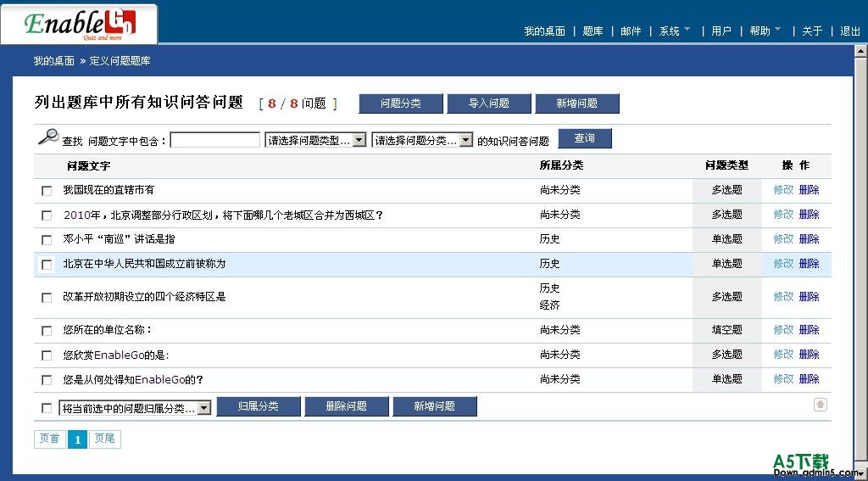Focus the question text search field

(215, 141)
